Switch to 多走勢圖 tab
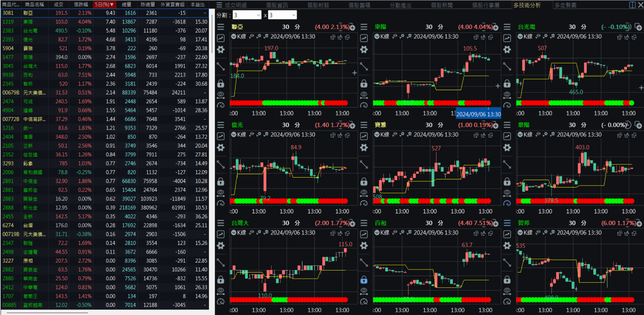Image resolution: width=644 pixels, height=315 pixels. coord(565,5)
